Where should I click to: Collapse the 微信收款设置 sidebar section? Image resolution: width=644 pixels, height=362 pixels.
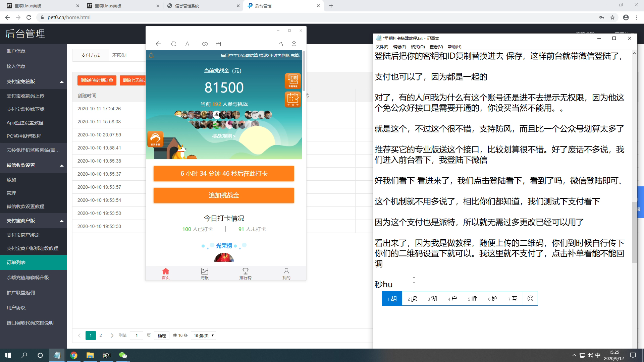pos(62,166)
